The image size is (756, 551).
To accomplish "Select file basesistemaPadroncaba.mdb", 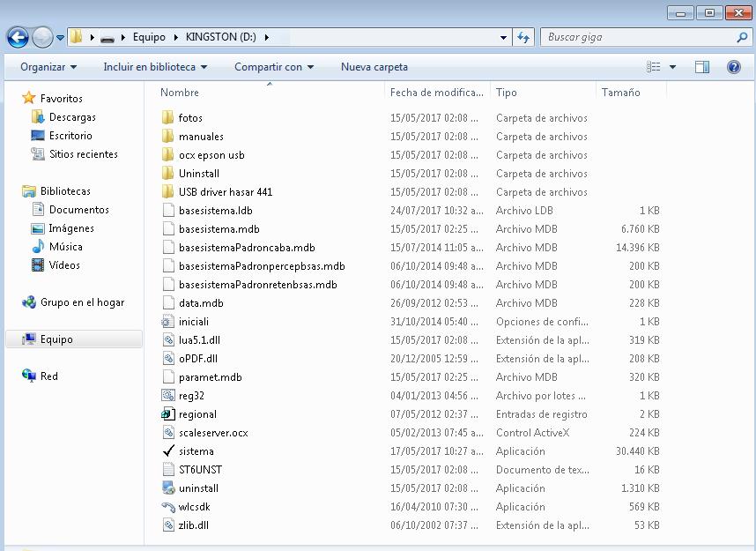I will coord(247,248).
